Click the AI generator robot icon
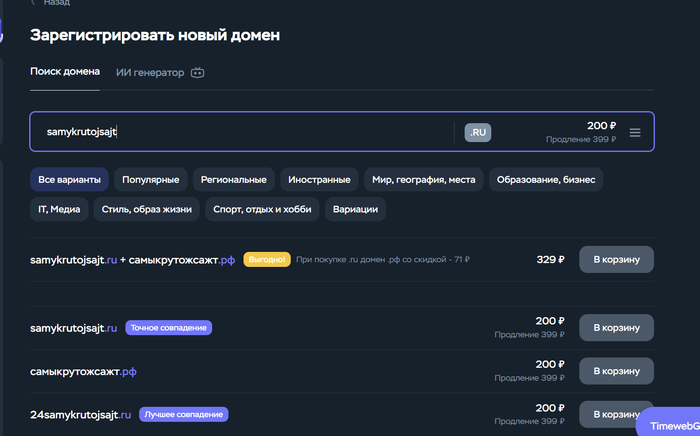 click(197, 72)
